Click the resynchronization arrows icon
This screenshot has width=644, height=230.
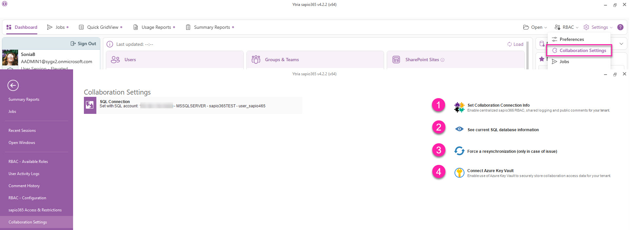click(459, 151)
